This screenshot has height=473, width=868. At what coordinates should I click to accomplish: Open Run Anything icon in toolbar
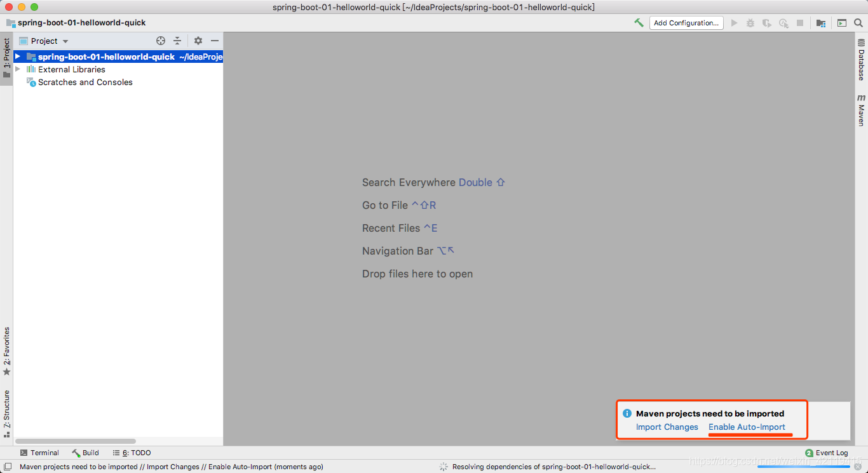tap(842, 23)
